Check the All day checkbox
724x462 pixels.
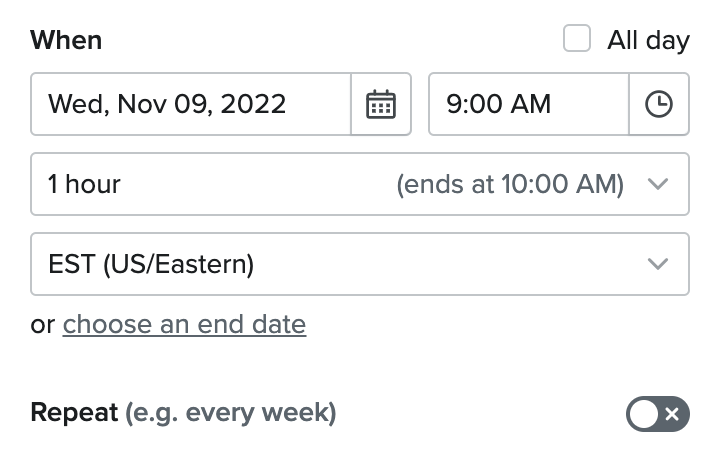pyautogui.click(x=577, y=39)
